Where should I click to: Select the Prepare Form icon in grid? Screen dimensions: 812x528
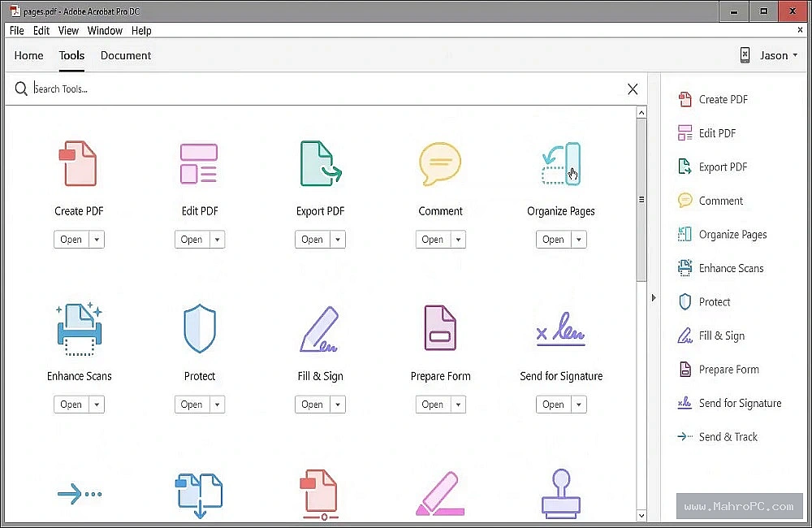440,328
